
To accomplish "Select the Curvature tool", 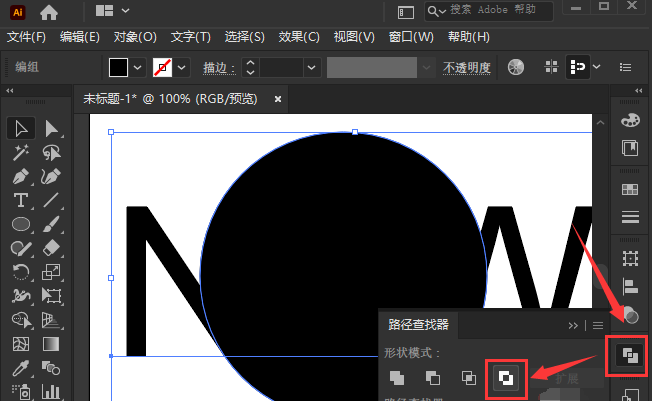I will click(x=51, y=177).
